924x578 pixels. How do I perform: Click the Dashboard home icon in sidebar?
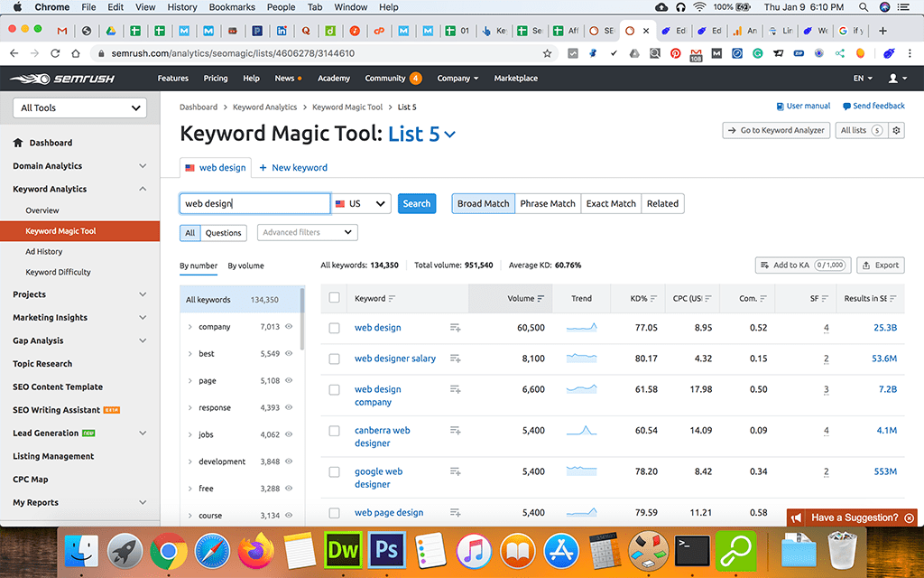[18, 143]
